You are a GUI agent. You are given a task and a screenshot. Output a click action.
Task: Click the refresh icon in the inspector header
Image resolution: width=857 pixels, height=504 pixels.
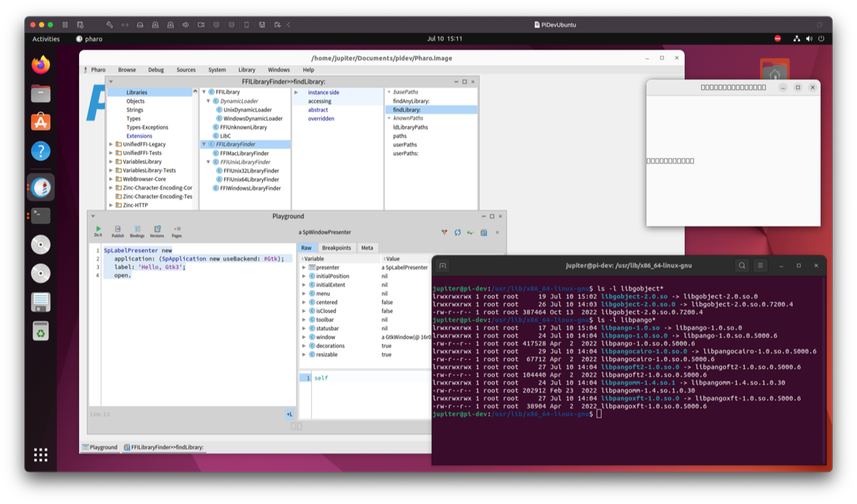[457, 232]
